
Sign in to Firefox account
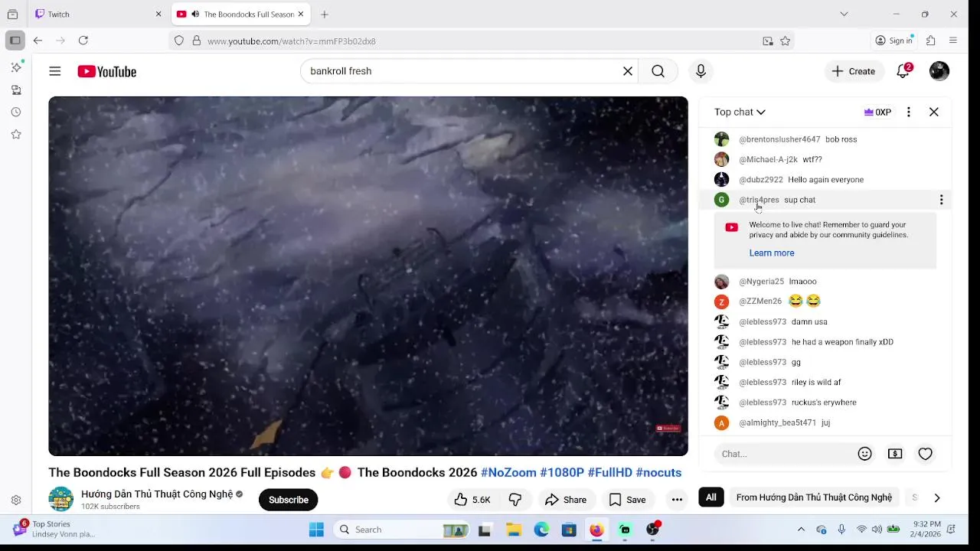tap(894, 41)
